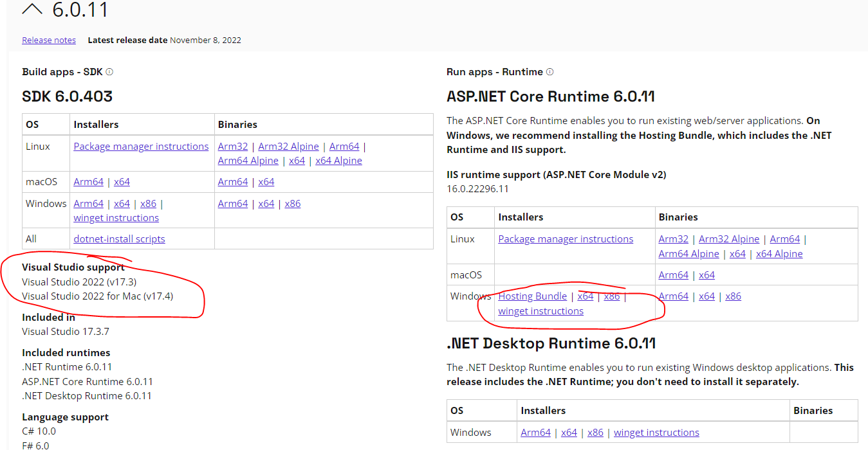Click the info icon next to Run apps - Runtime
This screenshot has height=450, width=868.
click(x=549, y=72)
